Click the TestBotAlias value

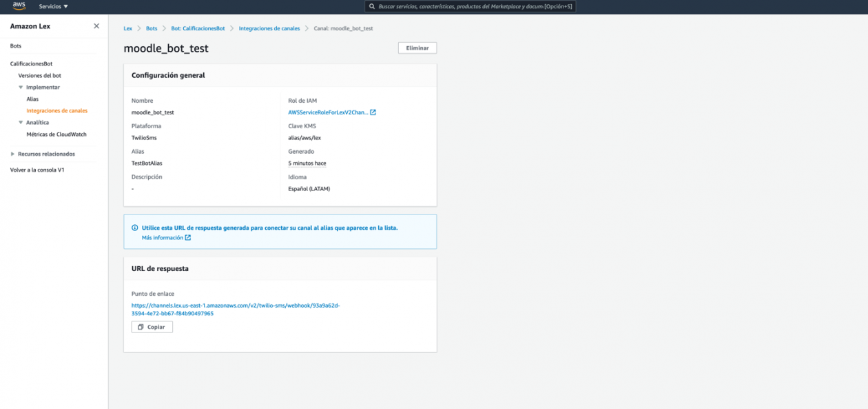[147, 163]
